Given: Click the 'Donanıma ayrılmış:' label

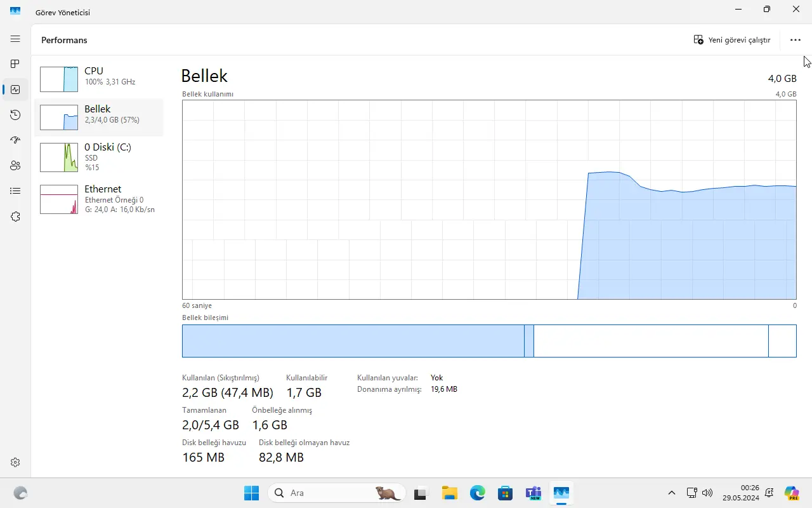Looking at the screenshot, I should pyautogui.click(x=389, y=389).
